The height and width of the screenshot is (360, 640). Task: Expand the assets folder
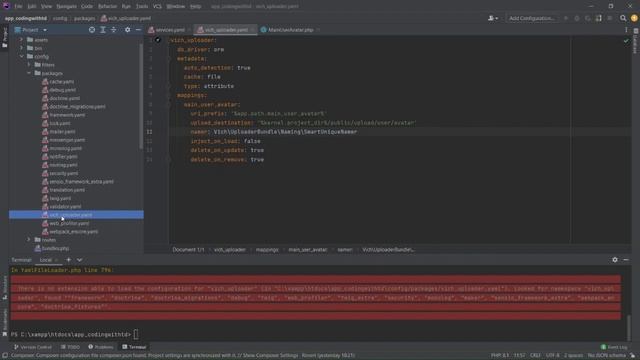click(21, 40)
